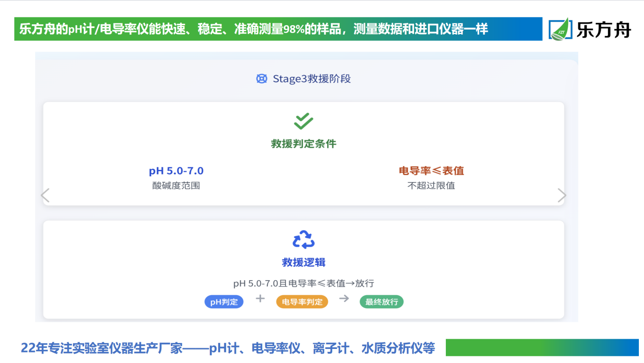Click the 酸碱度范围 label
The height and width of the screenshot is (363, 644).
(x=176, y=186)
